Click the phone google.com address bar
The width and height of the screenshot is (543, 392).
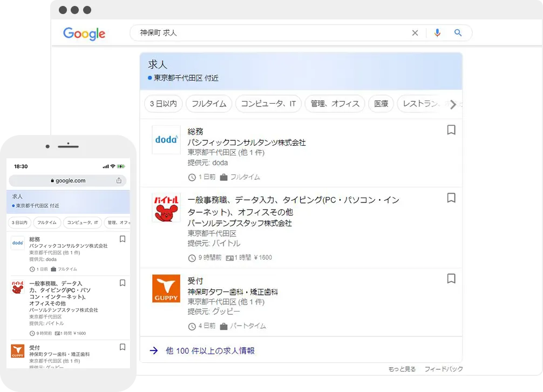[67, 180]
